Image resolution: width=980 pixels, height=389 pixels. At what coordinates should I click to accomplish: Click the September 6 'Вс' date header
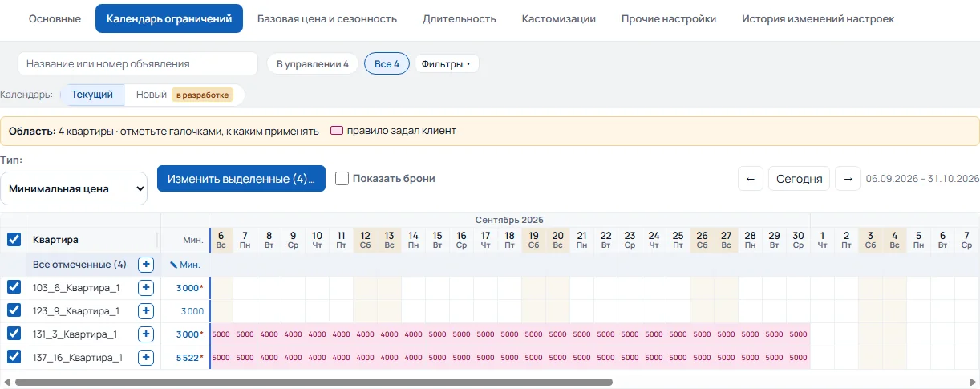[221, 241]
